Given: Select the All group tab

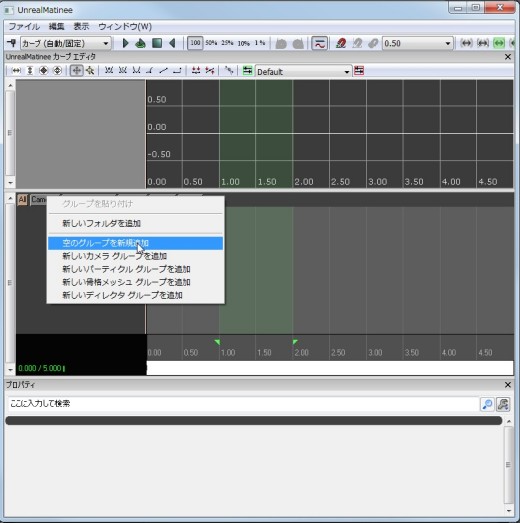Looking at the screenshot, I should 22,199.
